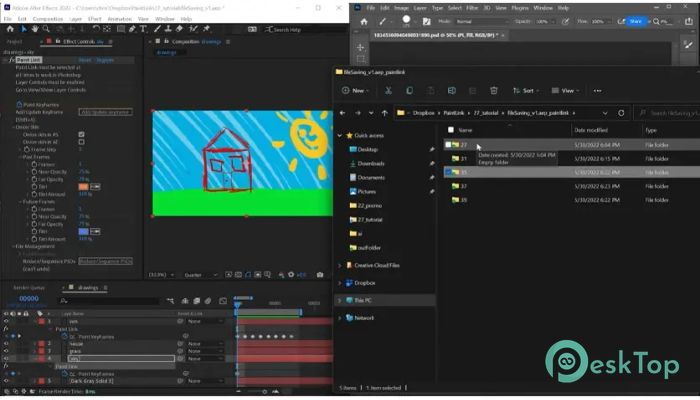Screen dimensions: 700x400
Task: Click the orange Past Frames tint color swatch
Action: pos(83,187)
